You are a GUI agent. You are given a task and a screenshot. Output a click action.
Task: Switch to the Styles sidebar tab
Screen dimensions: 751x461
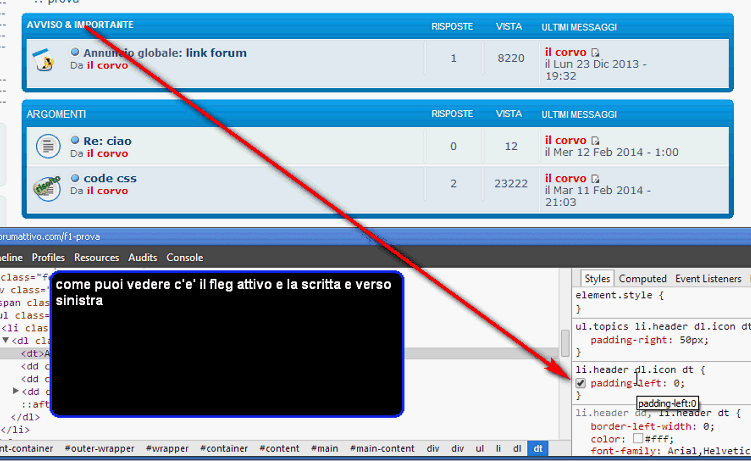(597, 279)
